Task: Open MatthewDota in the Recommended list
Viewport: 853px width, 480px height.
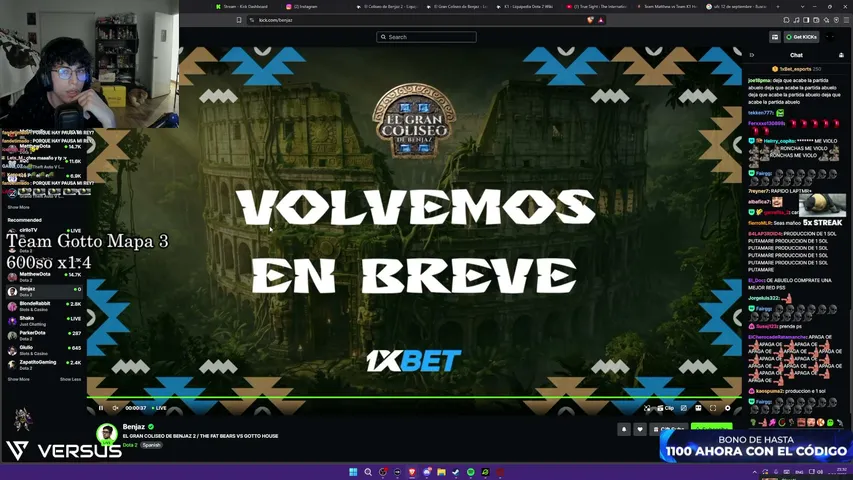Action: point(44,277)
